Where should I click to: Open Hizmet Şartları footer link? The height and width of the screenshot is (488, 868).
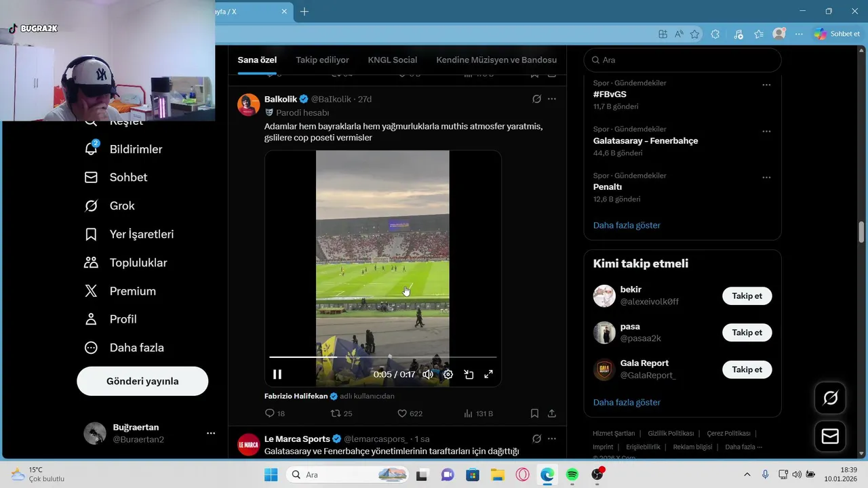pos(614,433)
